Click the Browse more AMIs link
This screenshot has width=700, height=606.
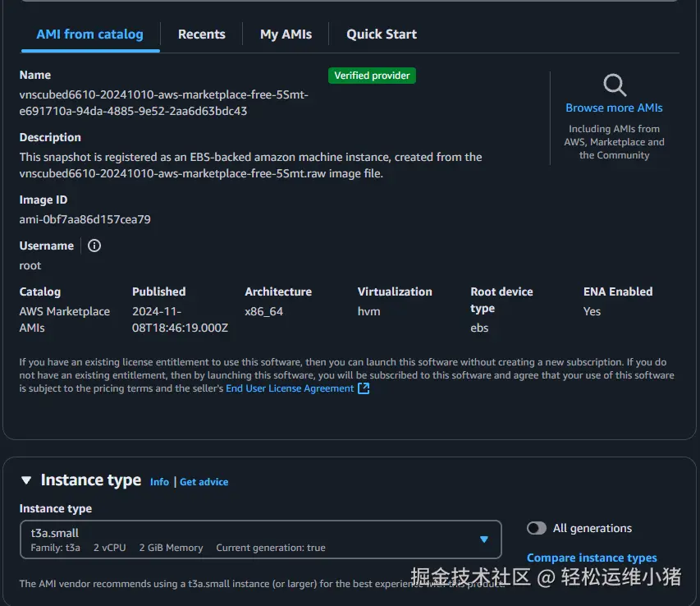(x=615, y=108)
